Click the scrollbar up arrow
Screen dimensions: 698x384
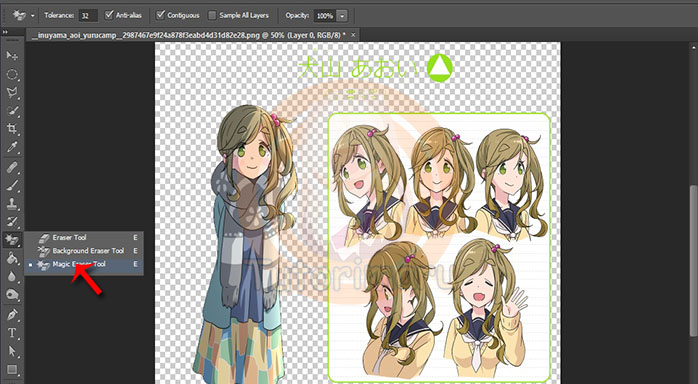point(694,47)
